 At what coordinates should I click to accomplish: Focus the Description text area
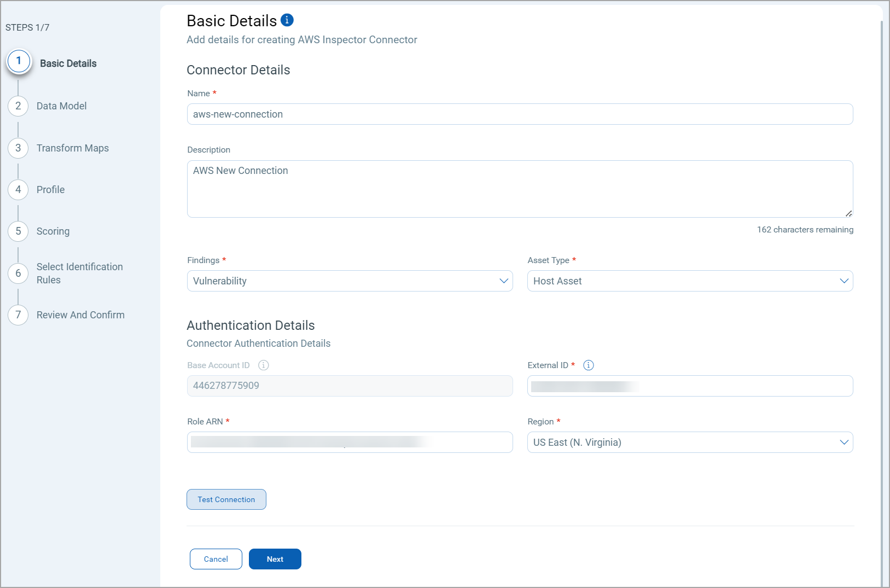(x=520, y=189)
